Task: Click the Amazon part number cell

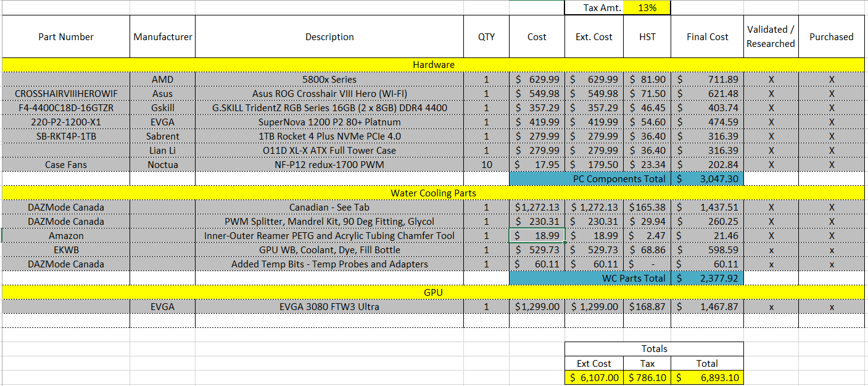Action: [x=66, y=236]
